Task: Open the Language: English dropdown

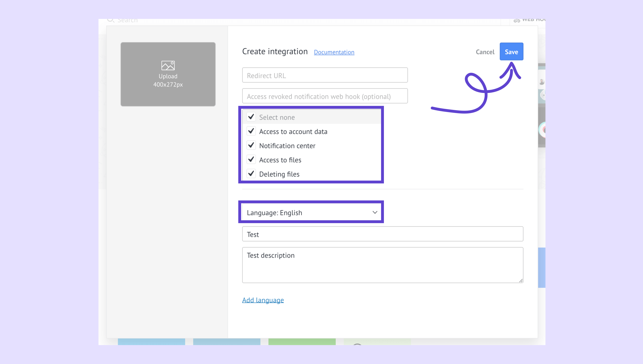Action: tap(310, 212)
